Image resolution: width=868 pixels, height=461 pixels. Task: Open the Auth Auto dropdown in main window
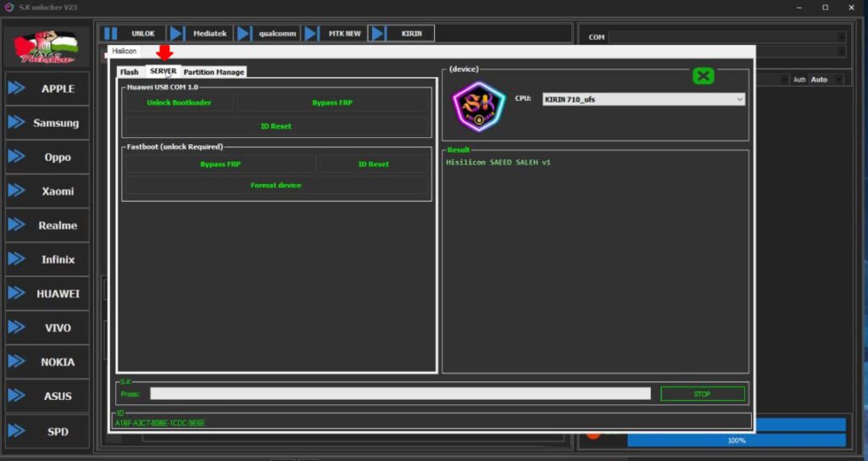coord(826,80)
